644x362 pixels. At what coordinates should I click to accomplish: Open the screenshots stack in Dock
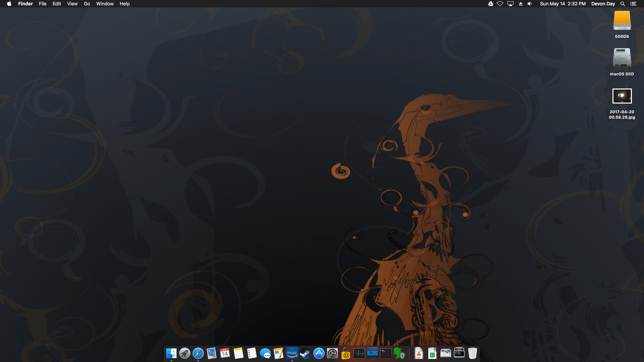coord(459,353)
